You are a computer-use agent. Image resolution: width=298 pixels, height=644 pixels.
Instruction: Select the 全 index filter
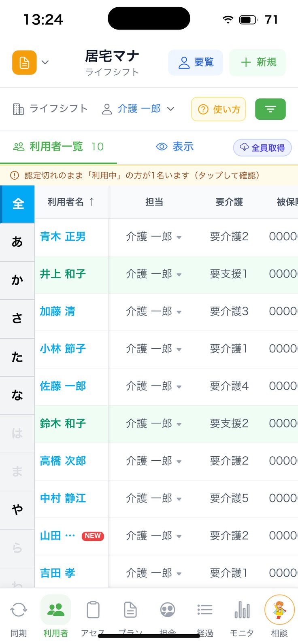[17, 204]
